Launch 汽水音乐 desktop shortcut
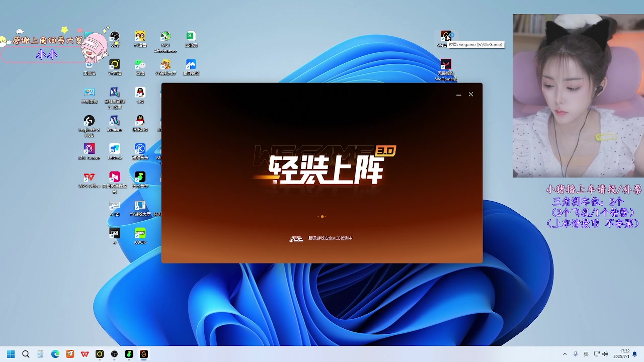Screen dimensions: 644x362 (x=140, y=179)
